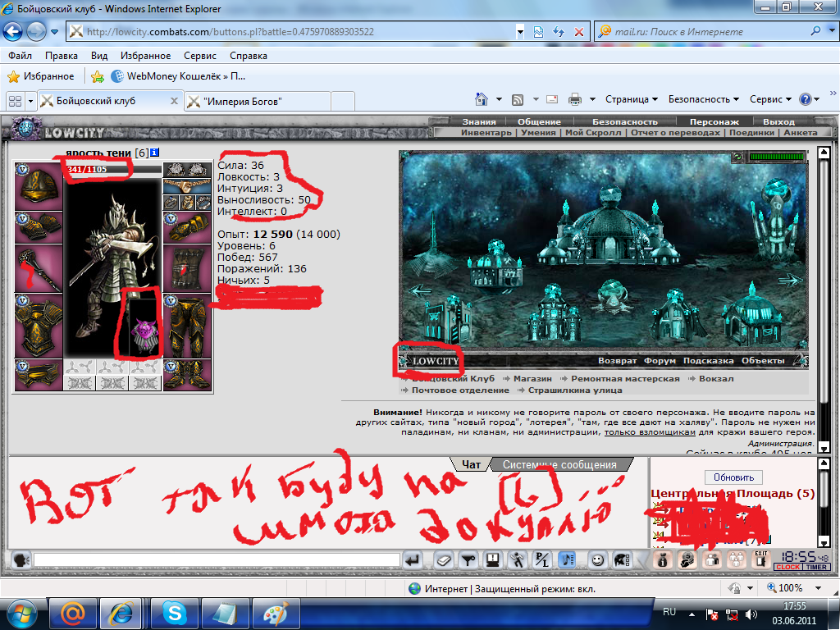The height and width of the screenshot is (630, 840).
Task: Open the smiley emoticons icon
Action: 597,560
